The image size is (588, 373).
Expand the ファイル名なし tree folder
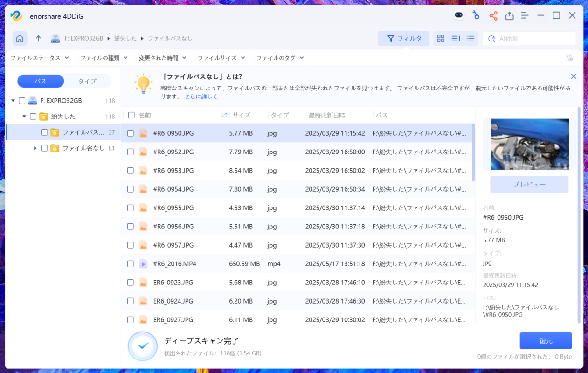[35, 148]
